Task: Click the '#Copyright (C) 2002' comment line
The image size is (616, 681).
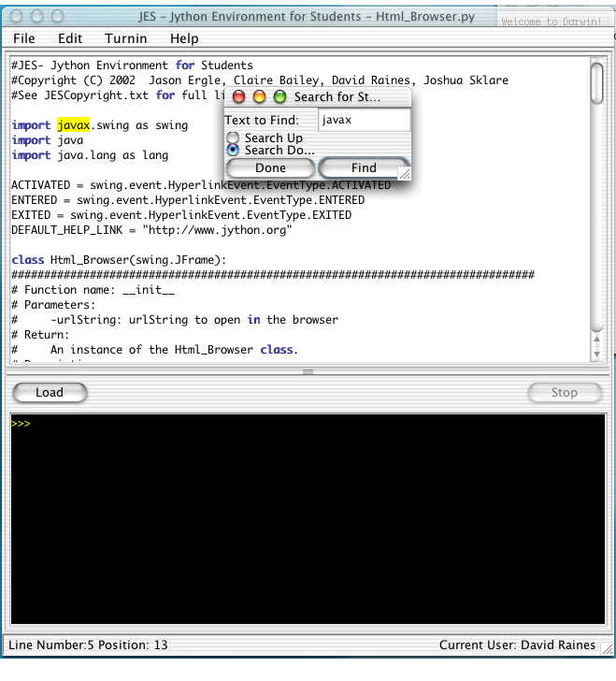Action: coord(260,80)
